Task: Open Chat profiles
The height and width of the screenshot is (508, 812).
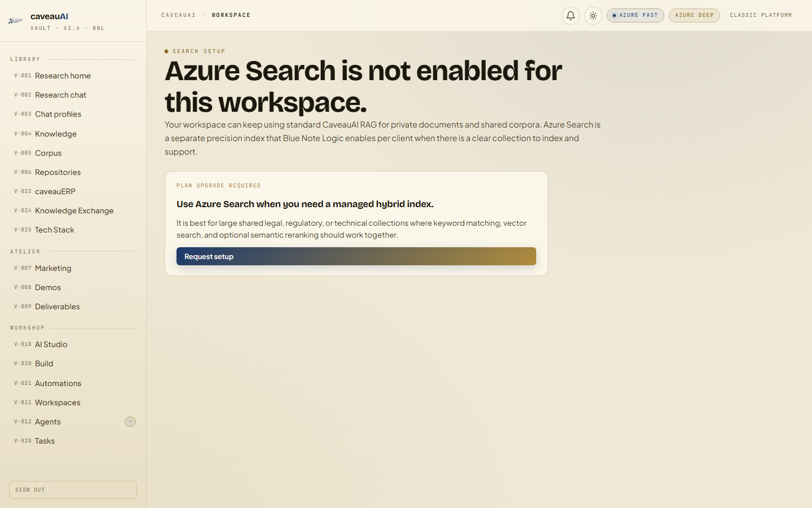Action: [x=73, y=114]
